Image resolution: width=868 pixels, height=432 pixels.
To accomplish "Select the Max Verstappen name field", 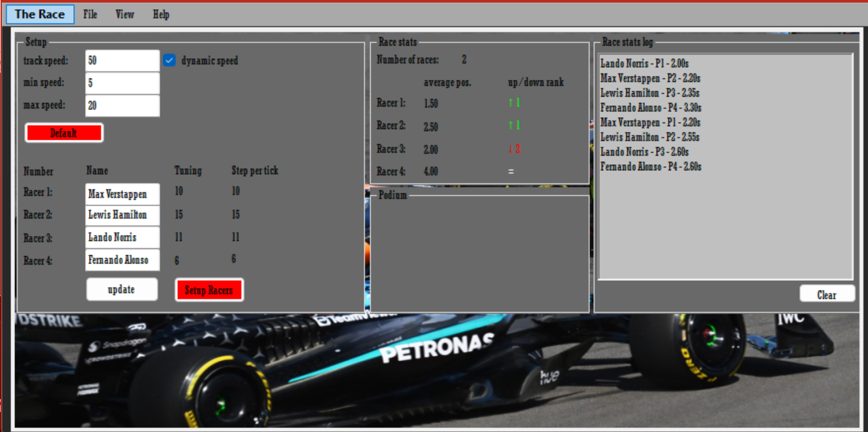I will click(x=122, y=194).
